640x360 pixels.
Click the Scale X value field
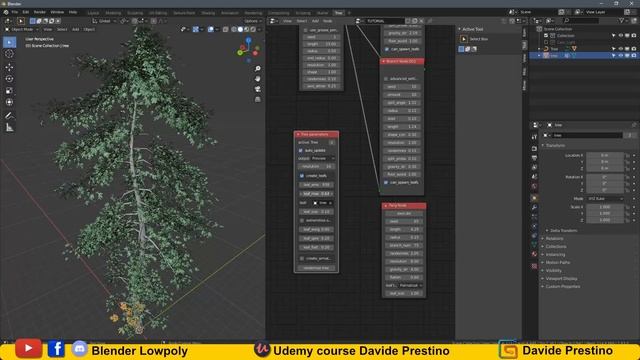[x=605, y=207]
